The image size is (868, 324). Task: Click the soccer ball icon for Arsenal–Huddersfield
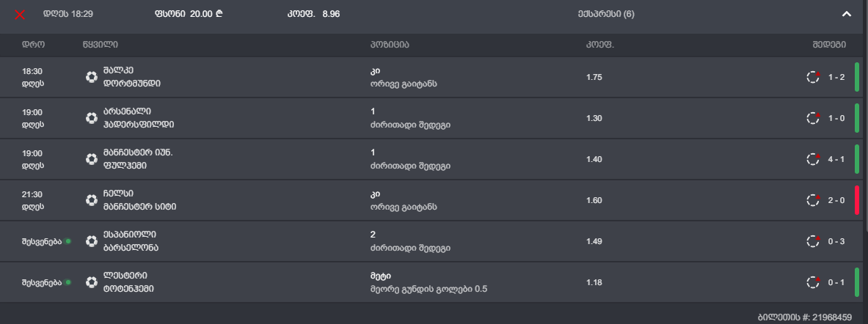pos(92,118)
